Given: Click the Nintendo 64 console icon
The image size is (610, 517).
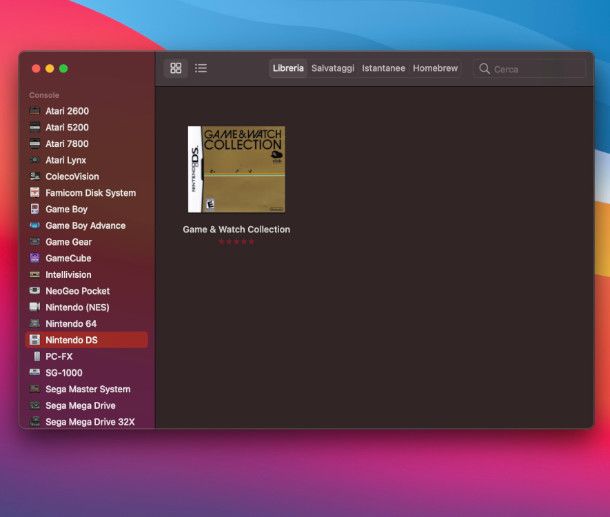Looking at the screenshot, I should coord(35,323).
